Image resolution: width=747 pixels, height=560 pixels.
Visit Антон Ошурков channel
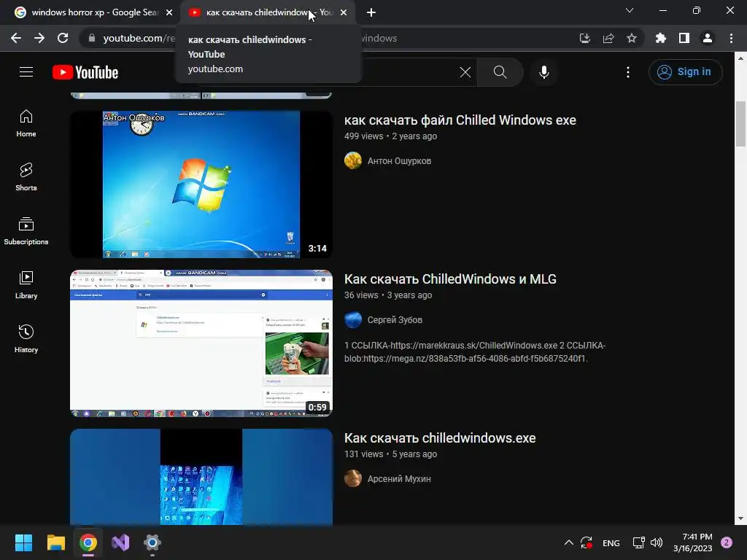399,161
